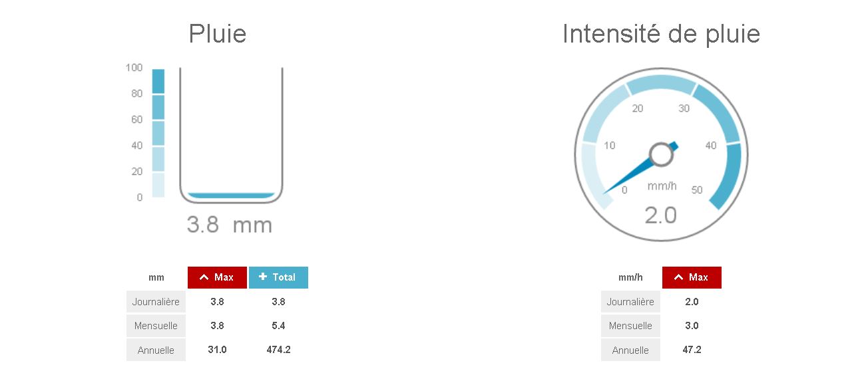Image resolution: width=868 pixels, height=387 pixels.
Task: Click the lightest scale segment near 0
Action: (x=158, y=185)
